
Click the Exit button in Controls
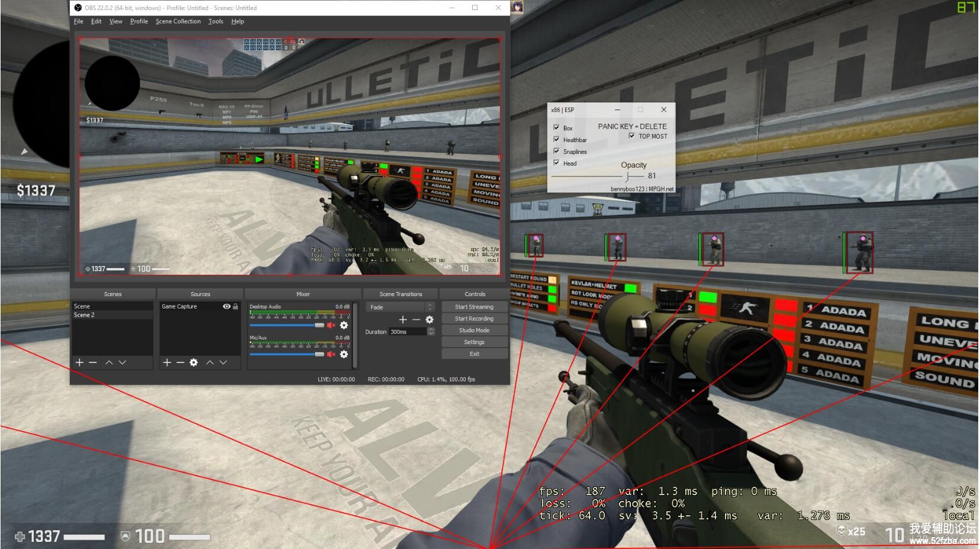pos(475,354)
